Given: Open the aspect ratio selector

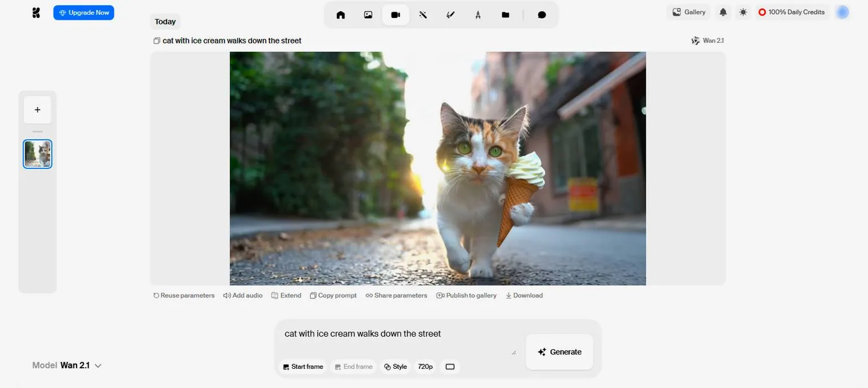Looking at the screenshot, I should pos(450,367).
